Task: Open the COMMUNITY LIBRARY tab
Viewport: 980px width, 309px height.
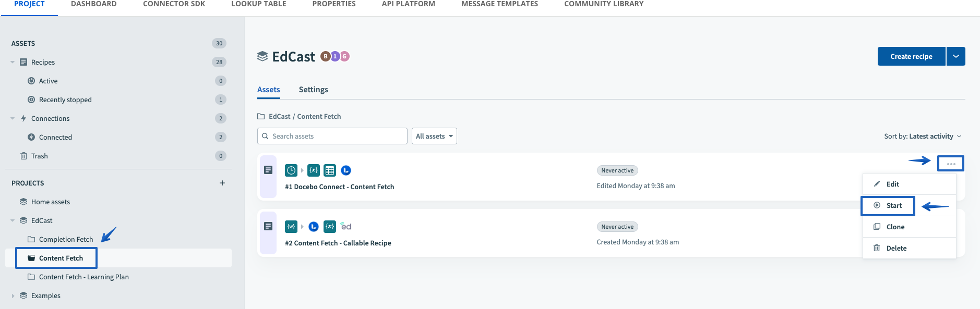Action: [x=604, y=4]
